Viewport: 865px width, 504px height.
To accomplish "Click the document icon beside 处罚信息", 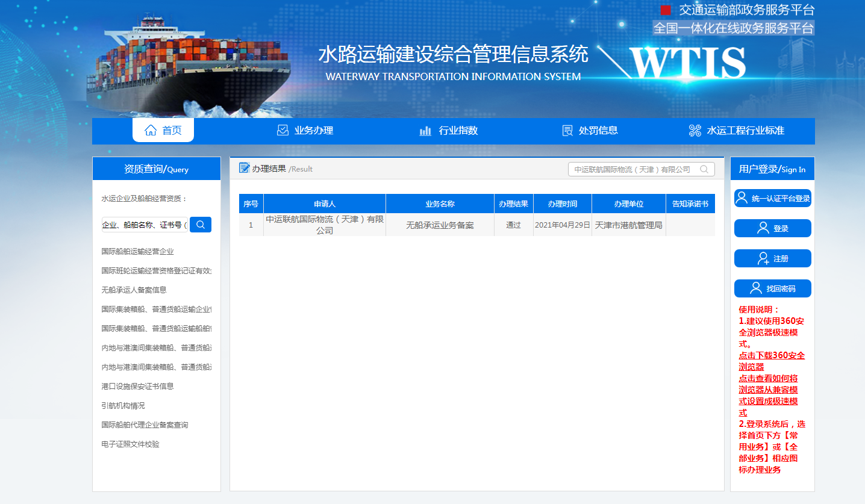I will pyautogui.click(x=567, y=130).
